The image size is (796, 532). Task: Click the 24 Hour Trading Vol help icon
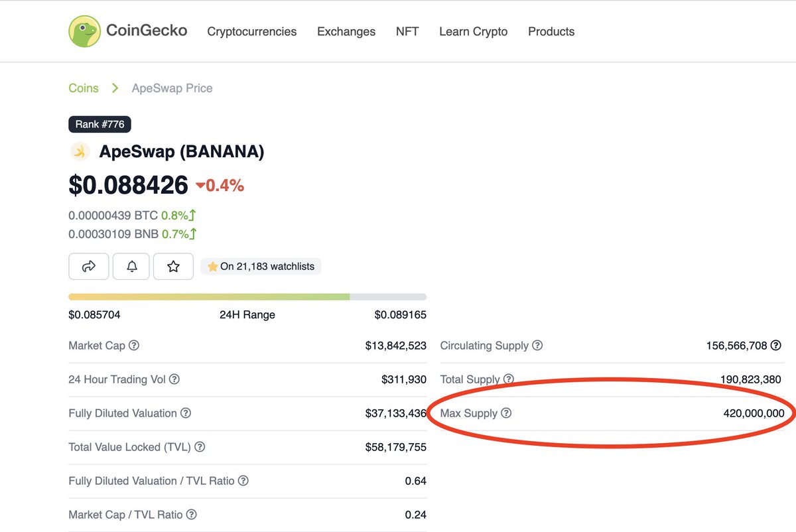tap(174, 379)
